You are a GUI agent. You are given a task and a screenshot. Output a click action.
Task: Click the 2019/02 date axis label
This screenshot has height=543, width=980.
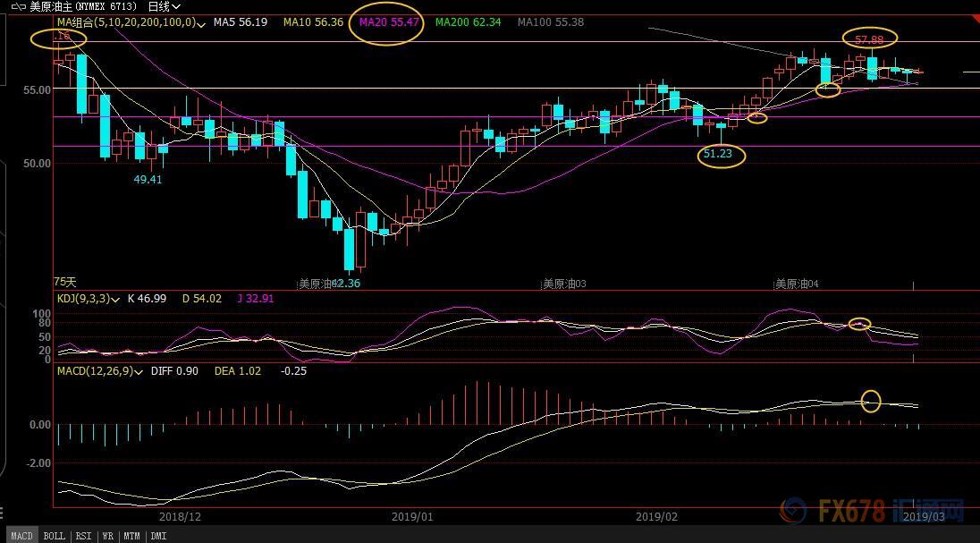[x=657, y=517]
